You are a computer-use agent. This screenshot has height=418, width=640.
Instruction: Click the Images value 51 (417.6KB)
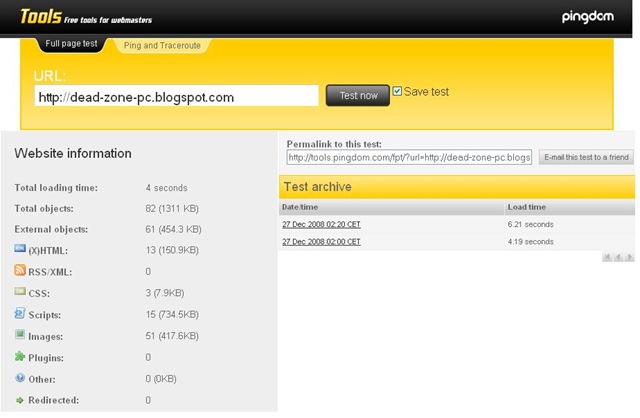click(172, 336)
